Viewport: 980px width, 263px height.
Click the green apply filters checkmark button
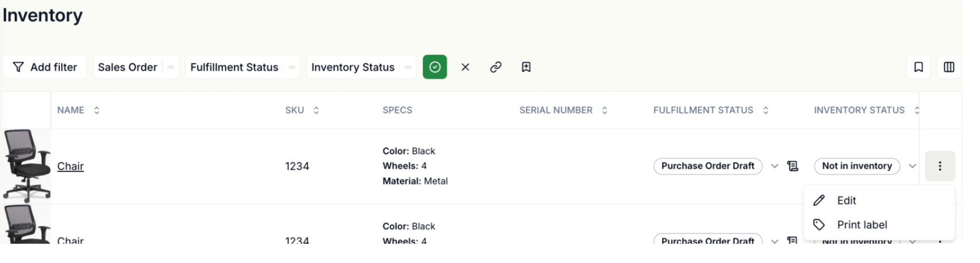click(434, 67)
